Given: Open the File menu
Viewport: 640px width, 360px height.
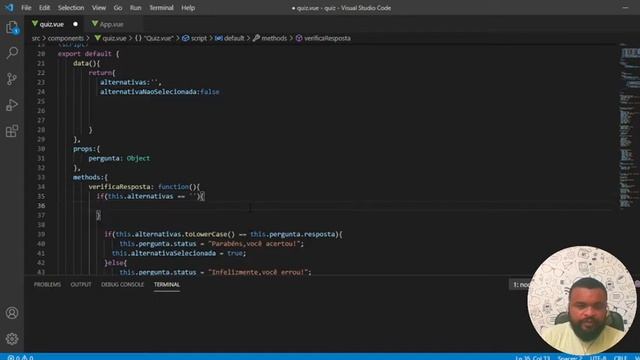Looking at the screenshot, I should (26, 8).
